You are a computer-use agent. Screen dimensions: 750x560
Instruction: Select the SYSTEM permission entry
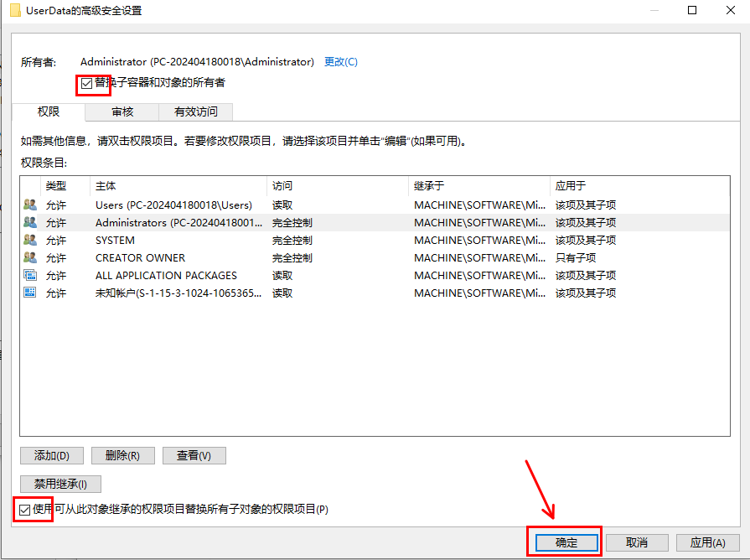(x=375, y=241)
